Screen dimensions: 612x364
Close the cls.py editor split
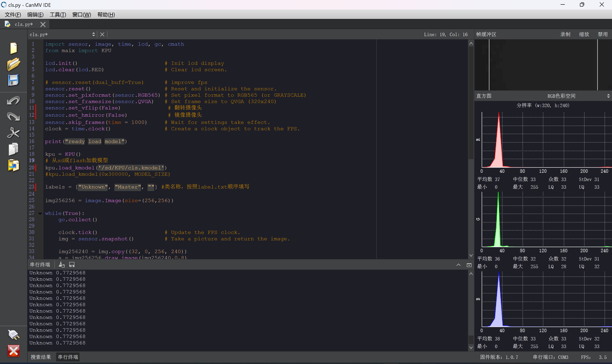pyautogui.click(x=102, y=35)
